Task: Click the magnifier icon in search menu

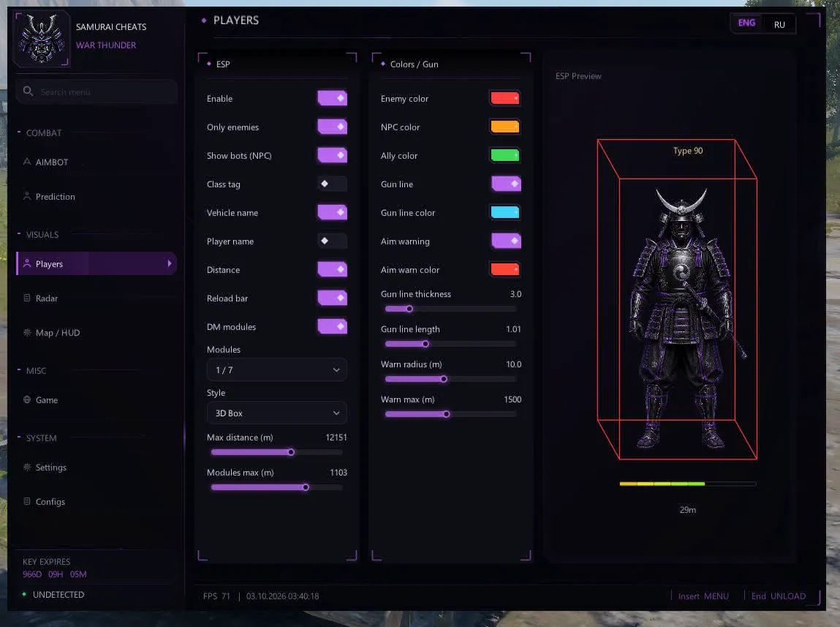Action: coord(28,91)
